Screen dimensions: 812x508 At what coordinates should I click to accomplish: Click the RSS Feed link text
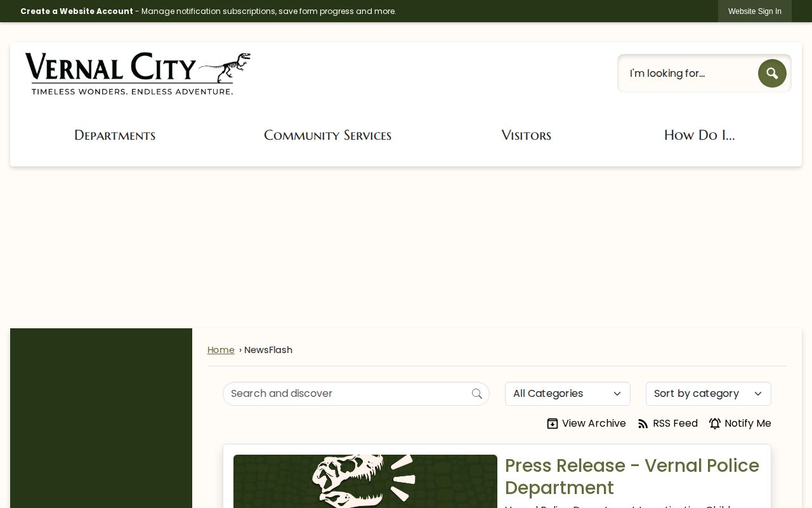pyautogui.click(x=675, y=424)
